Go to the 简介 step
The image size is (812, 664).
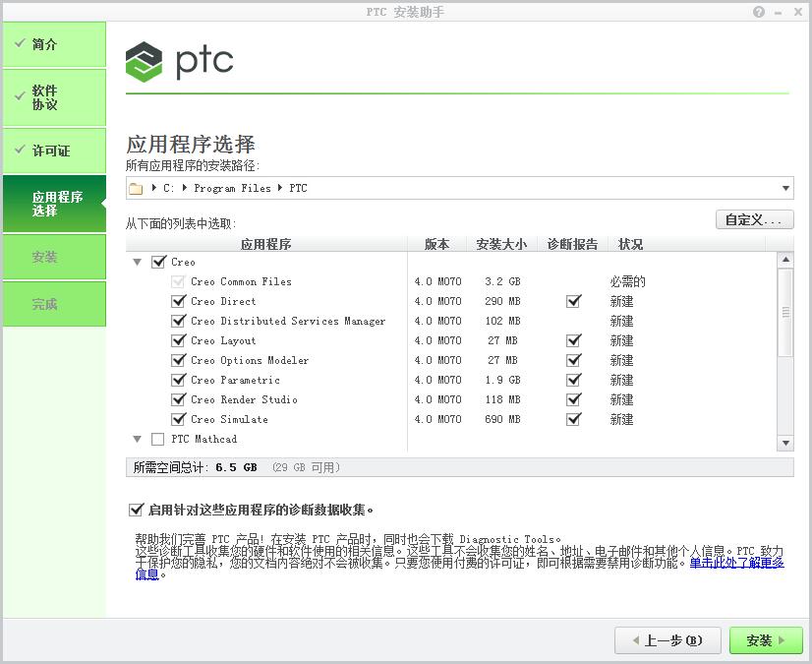point(54,44)
